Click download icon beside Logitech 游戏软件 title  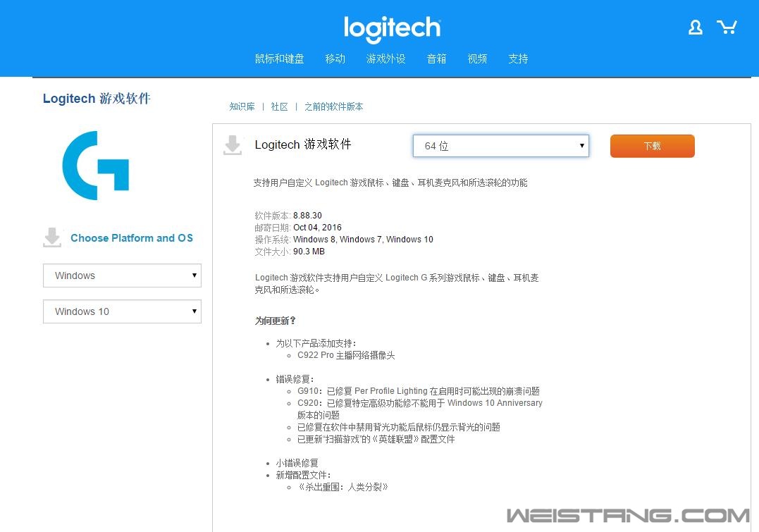point(233,145)
